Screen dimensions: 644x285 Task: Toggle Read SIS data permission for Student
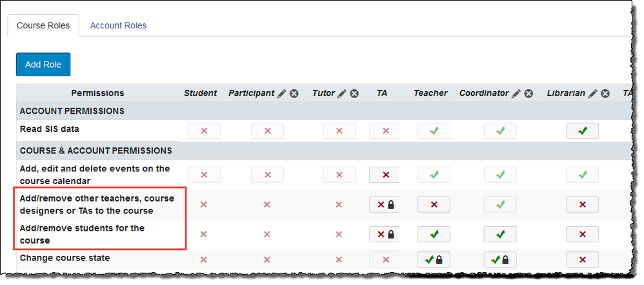tap(204, 131)
